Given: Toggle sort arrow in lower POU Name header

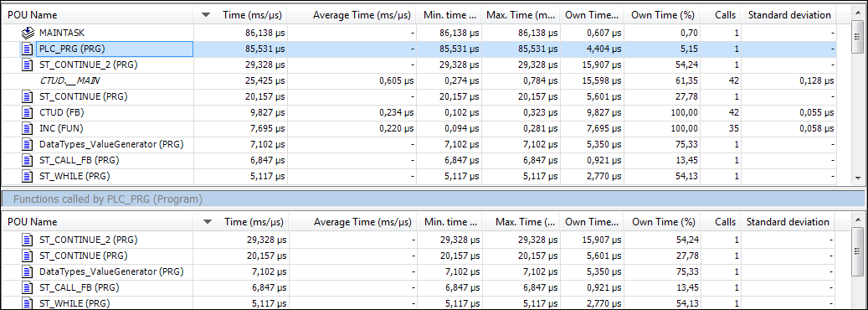Looking at the screenshot, I should click(x=206, y=222).
